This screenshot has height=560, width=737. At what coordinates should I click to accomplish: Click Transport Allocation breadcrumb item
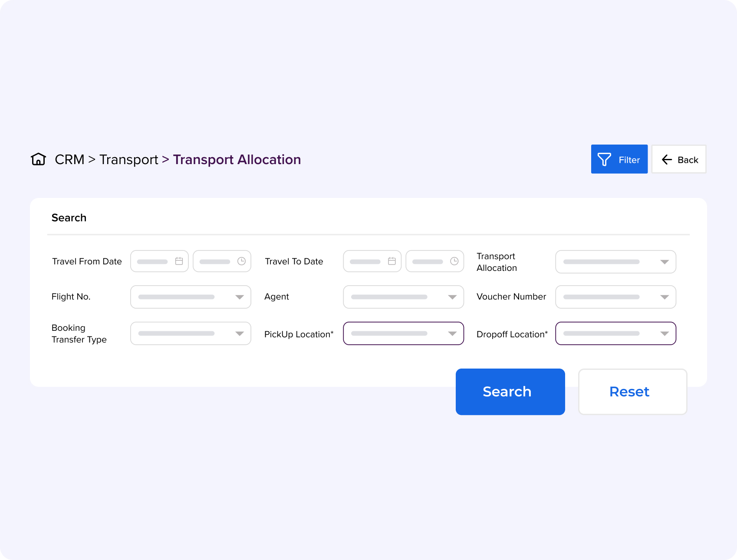click(237, 160)
